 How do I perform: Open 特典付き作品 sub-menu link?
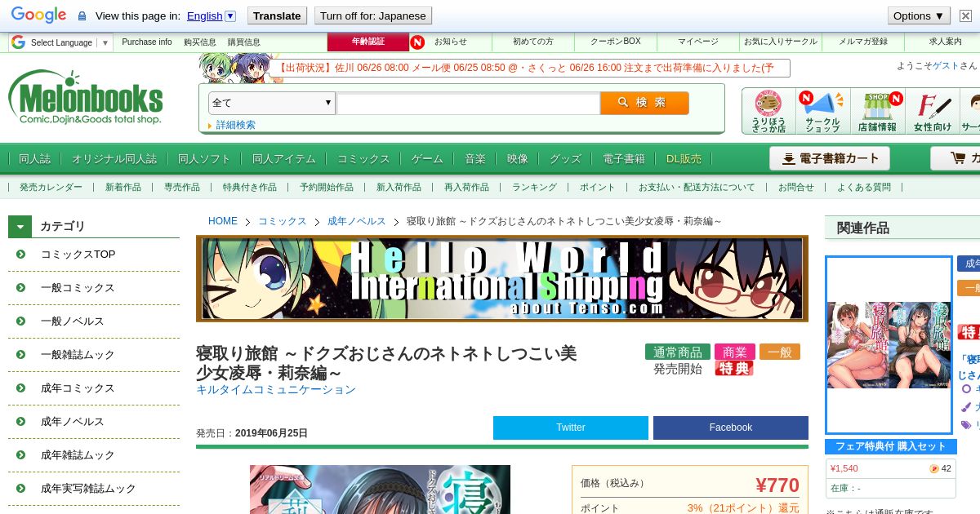(x=250, y=187)
